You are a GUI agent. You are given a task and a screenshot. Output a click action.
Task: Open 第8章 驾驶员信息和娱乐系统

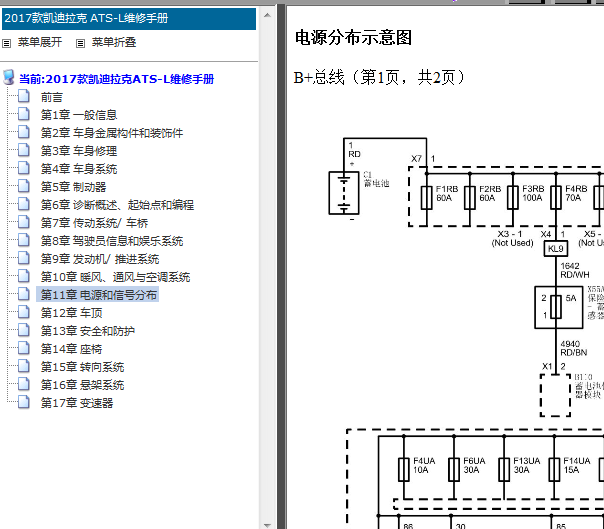pyautogui.click(x=112, y=241)
